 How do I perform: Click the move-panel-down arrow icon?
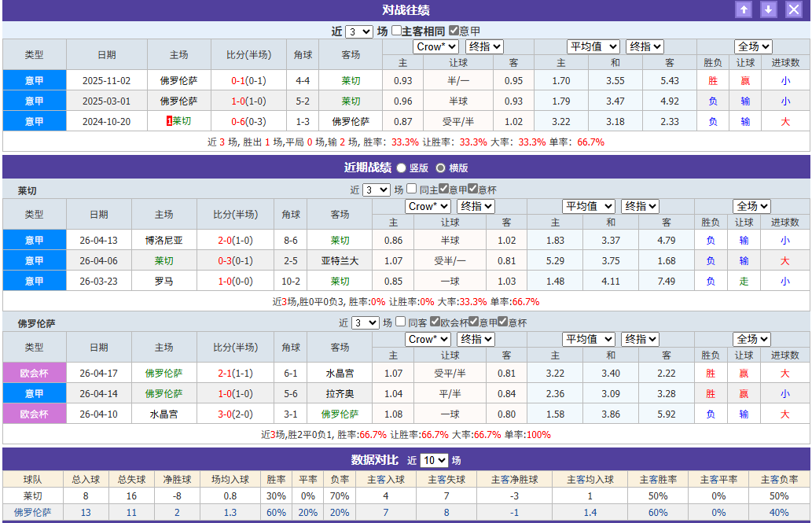point(768,9)
